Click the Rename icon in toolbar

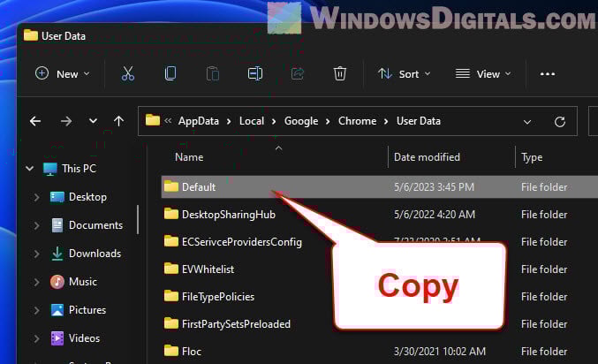tap(254, 73)
